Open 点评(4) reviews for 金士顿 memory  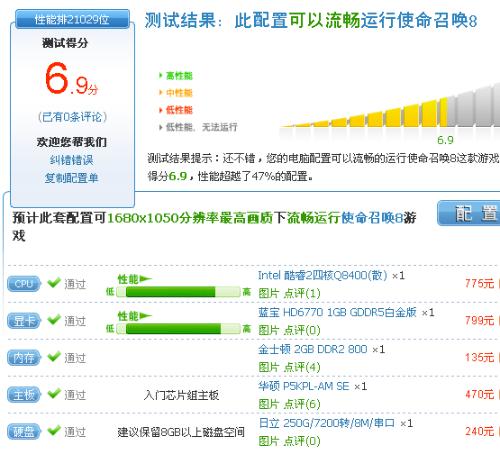click(302, 368)
